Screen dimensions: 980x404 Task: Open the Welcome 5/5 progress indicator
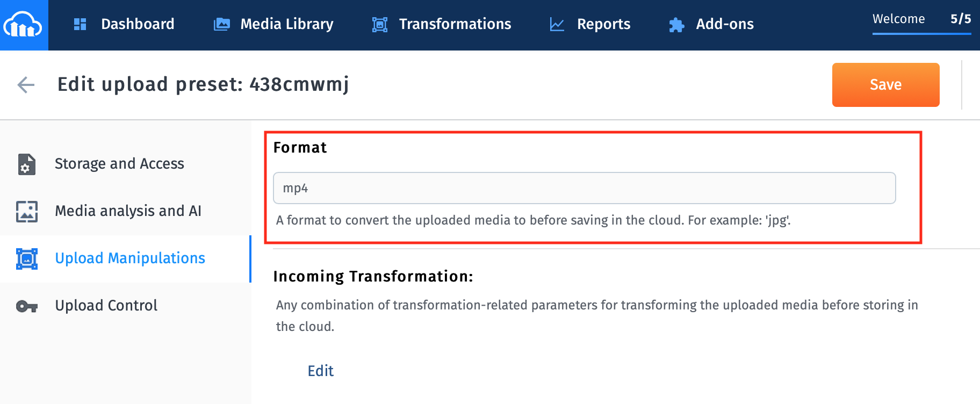click(921, 20)
